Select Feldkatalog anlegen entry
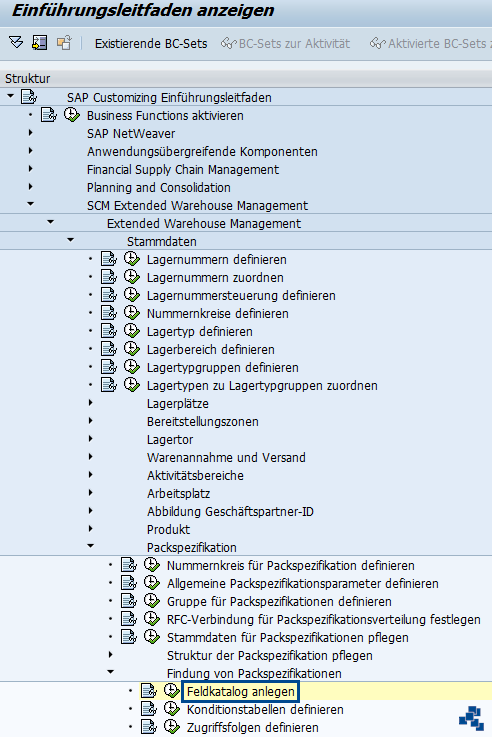The height and width of the screenshot is (737, 492). (241, 691)
